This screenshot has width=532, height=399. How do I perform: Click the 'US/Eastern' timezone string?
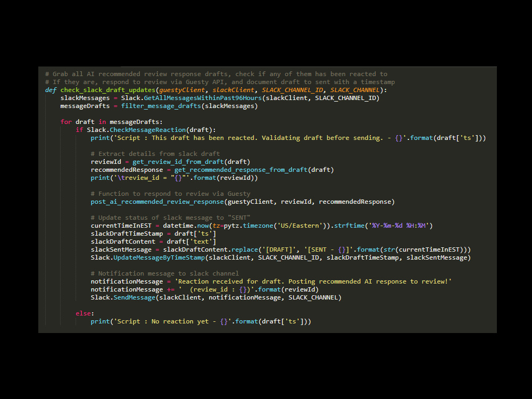pos(300,226)
